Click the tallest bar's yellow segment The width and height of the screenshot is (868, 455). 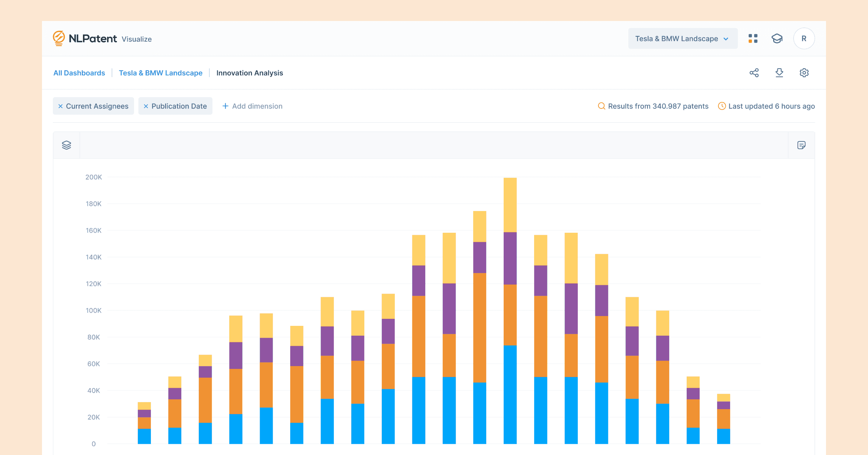[x=510, y=205]
